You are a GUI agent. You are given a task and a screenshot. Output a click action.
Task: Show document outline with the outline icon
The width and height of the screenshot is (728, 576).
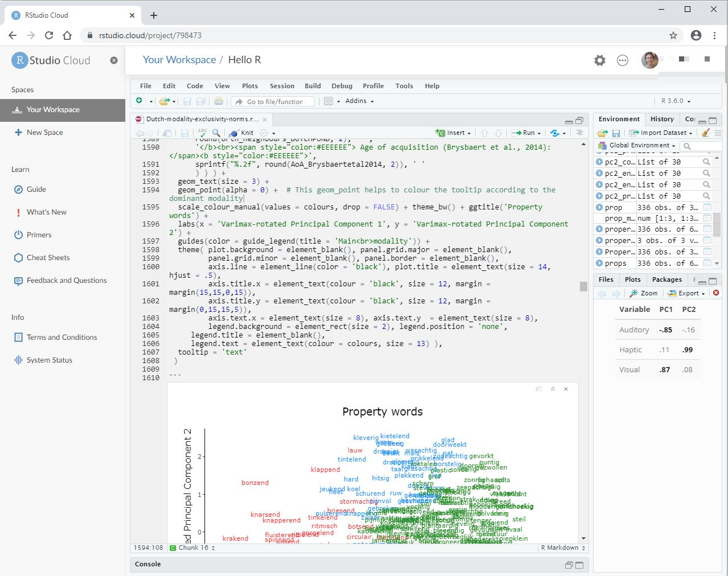click(579, 133)
